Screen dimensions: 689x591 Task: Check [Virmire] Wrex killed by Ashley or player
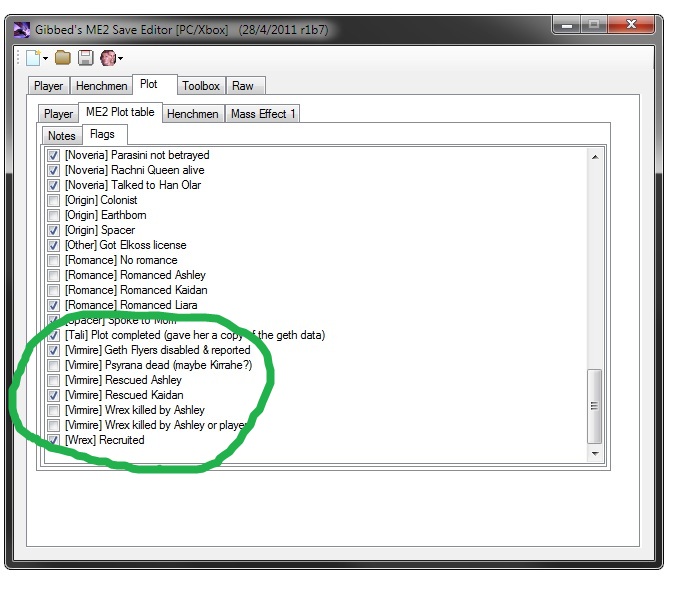pyautogui.click(x=54, y=425)
